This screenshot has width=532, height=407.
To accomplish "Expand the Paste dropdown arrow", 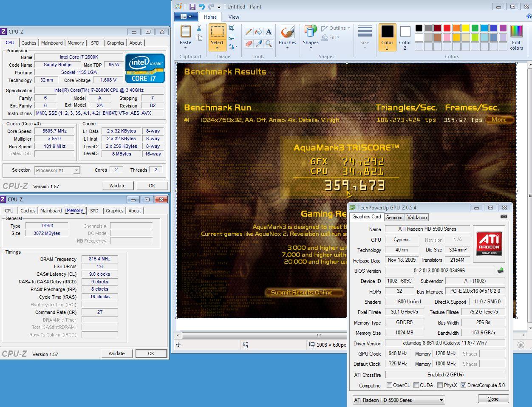I will coord(186,47).
